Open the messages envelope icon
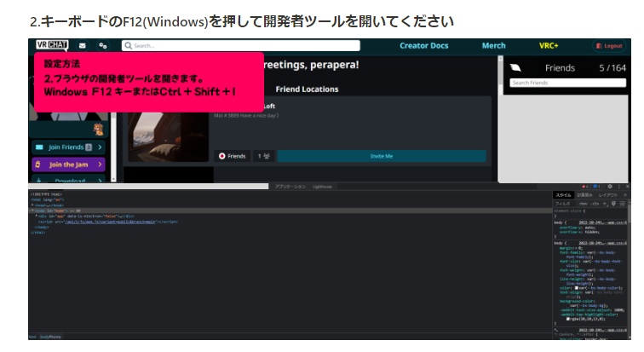The height and width of the screenshot is (352, 644). 82,45
